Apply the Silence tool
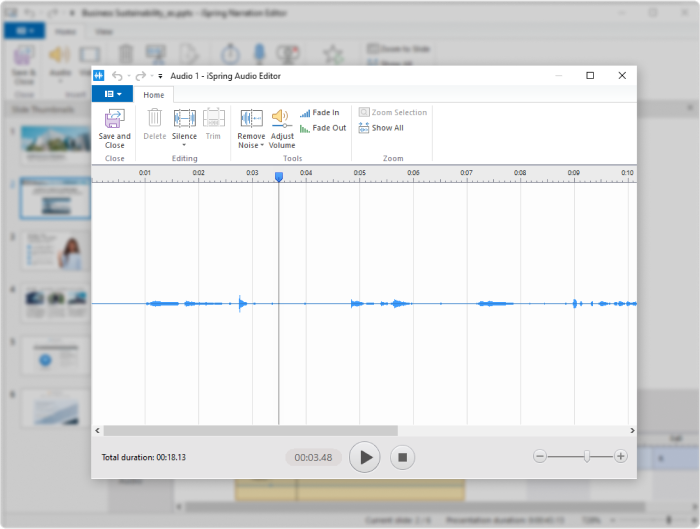The width and height of the screenshot is (700, 529). tap(184, 118)
